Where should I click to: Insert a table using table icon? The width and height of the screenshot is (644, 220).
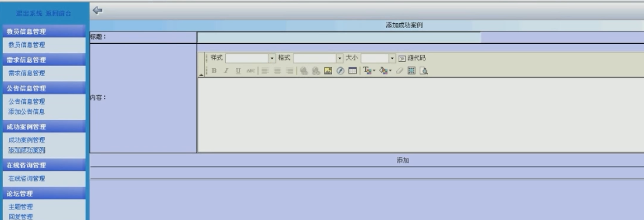(x=353, y=71)
